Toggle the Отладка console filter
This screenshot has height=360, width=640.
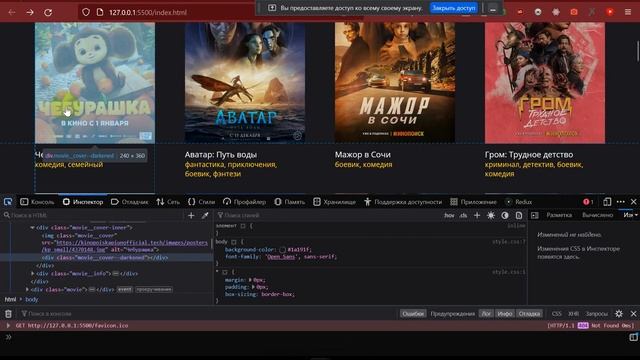[529, 313]
